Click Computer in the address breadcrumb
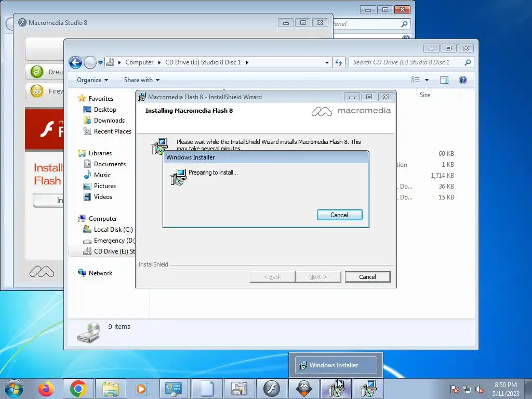The image size is (532, 399). 139,62
